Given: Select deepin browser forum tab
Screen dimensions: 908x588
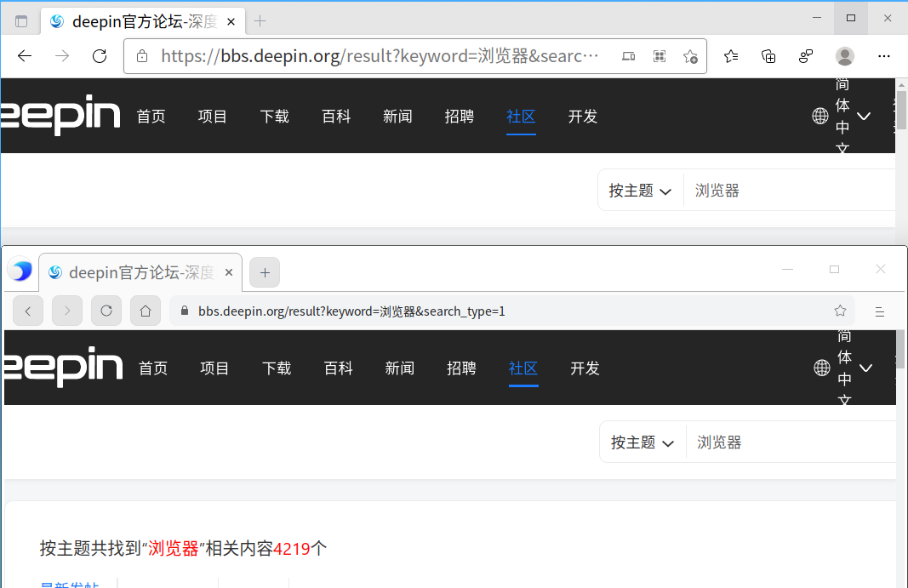Looking at the screenshot, I should pyautogui.click(x=140, y=272).
